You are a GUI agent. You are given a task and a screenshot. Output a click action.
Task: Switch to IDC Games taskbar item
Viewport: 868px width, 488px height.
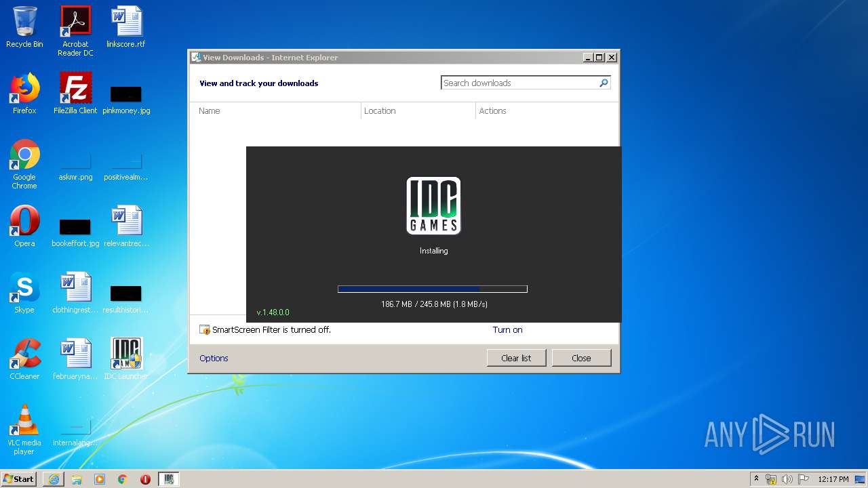pos(169,479)
